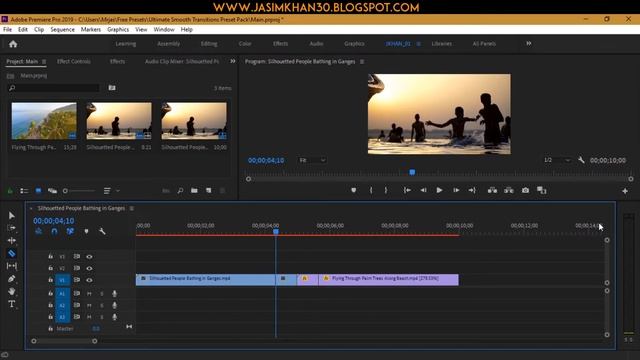
Task: Open the Project: Main panel menu
Action: click(44, 62)
